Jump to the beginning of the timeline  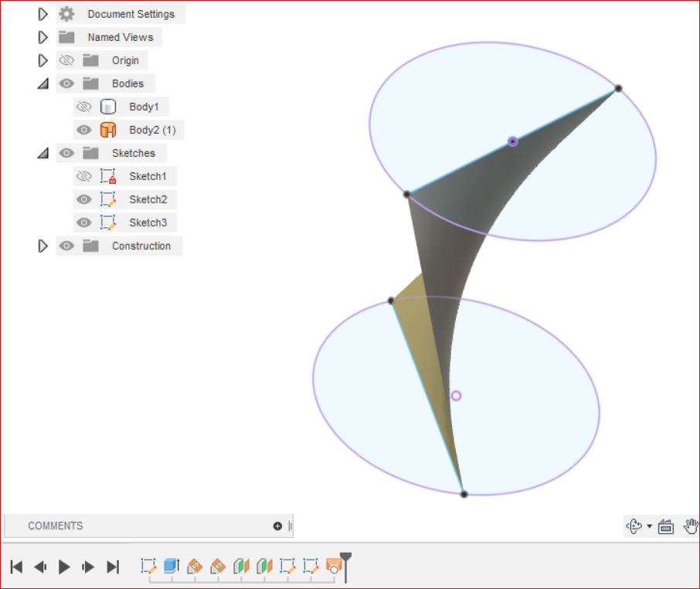click(16, 567)
